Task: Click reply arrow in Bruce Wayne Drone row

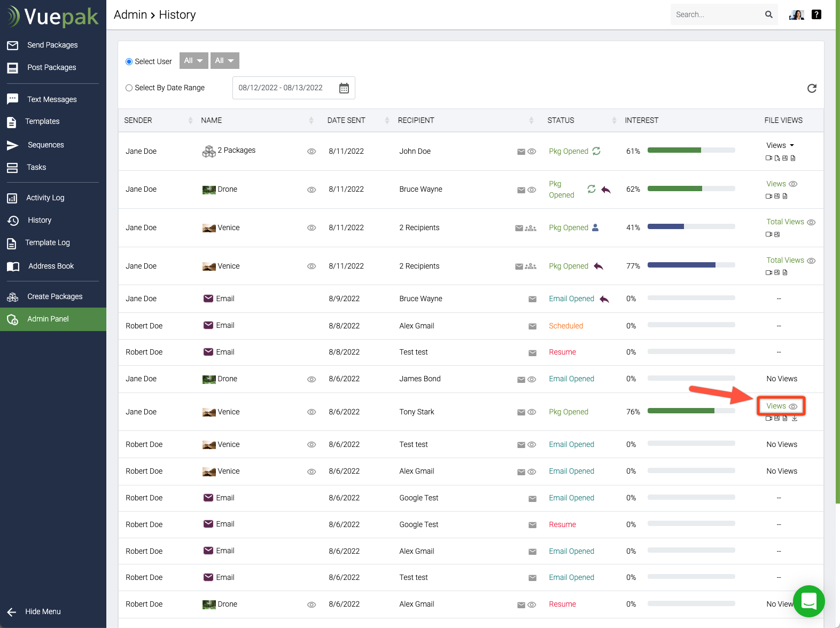Action: (x=606, y=190)
